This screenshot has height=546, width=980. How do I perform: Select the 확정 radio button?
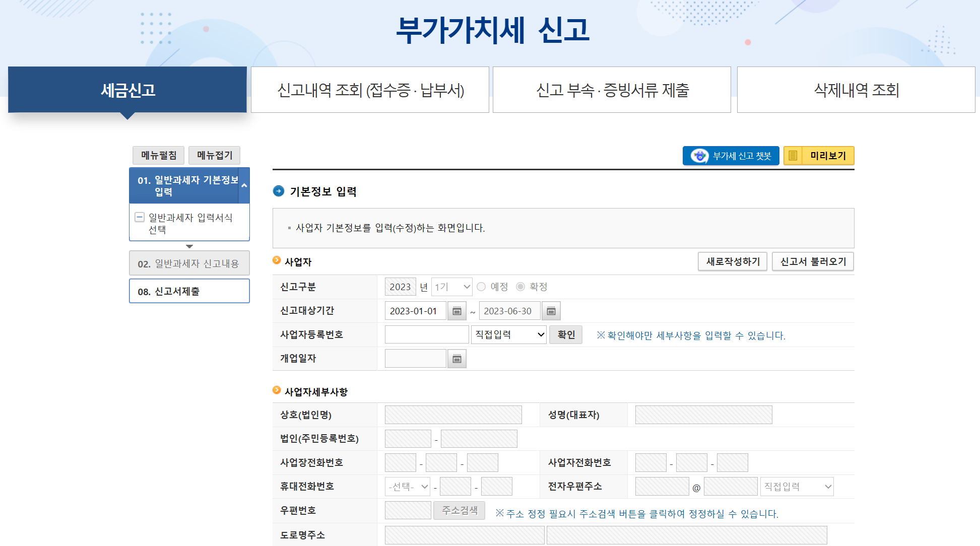tap(520, 287)
